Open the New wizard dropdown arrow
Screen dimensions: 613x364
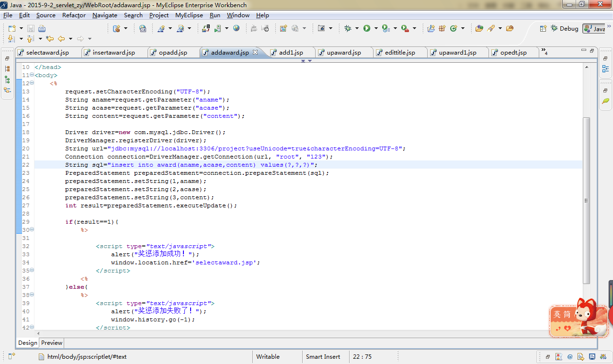21,28
